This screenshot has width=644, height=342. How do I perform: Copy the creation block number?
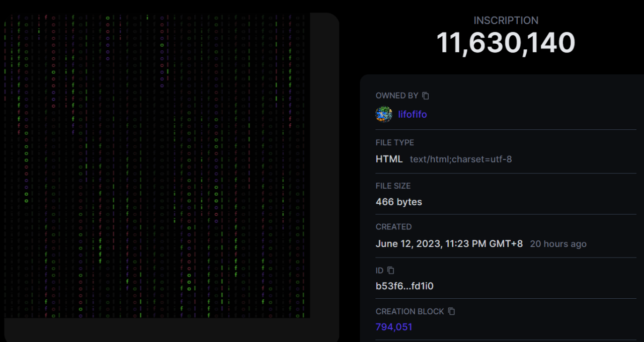451,311
